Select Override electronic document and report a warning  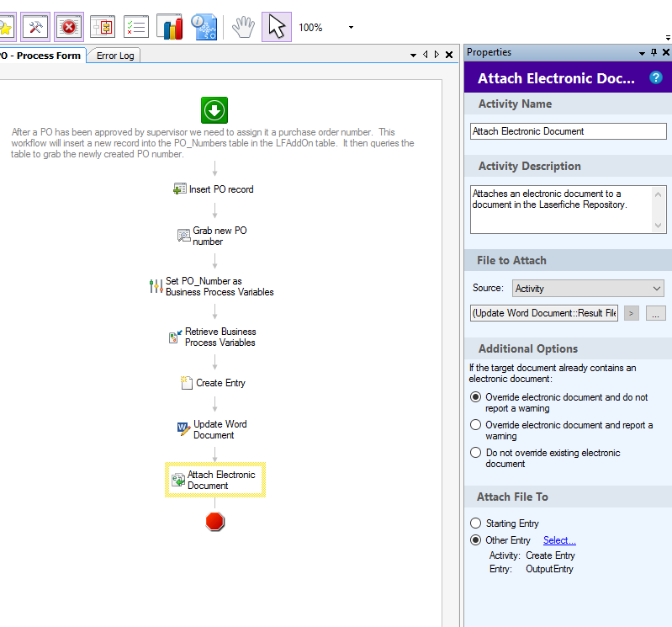[x=475, y=424]
